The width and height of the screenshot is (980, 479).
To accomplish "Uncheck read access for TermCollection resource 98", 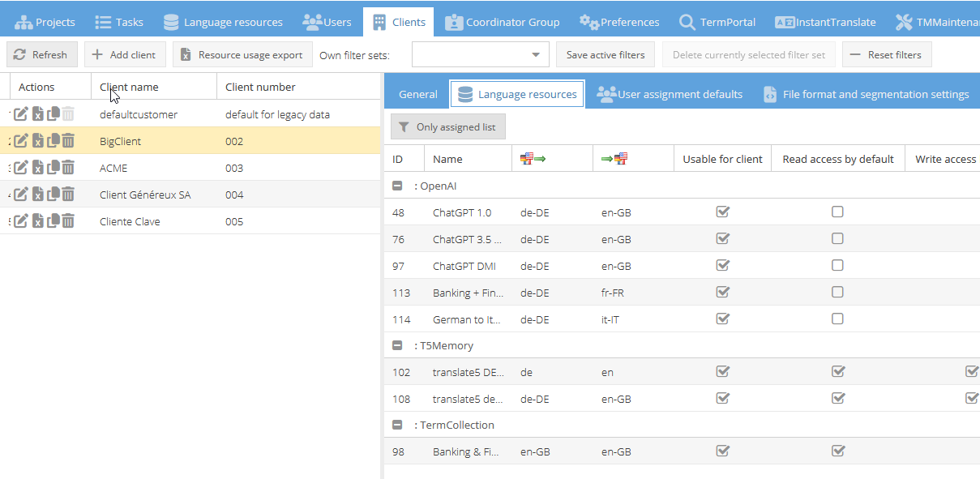I will (x=838, y=451).
